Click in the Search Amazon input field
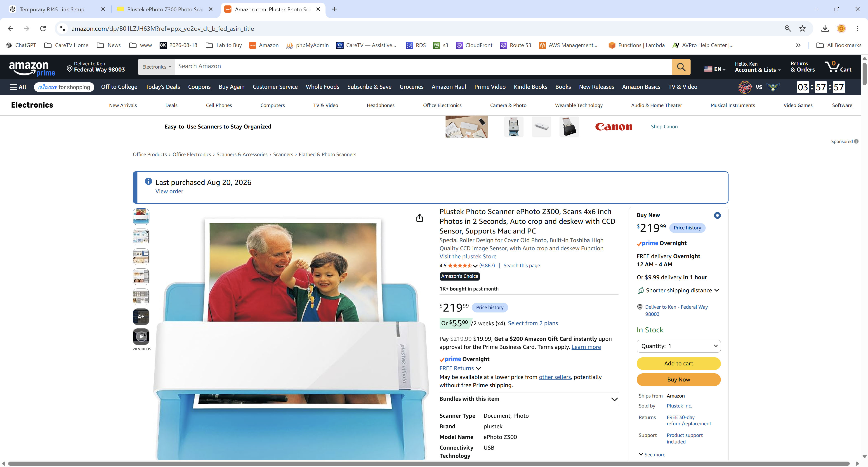 pyautogui.click(x=423, y=67)
